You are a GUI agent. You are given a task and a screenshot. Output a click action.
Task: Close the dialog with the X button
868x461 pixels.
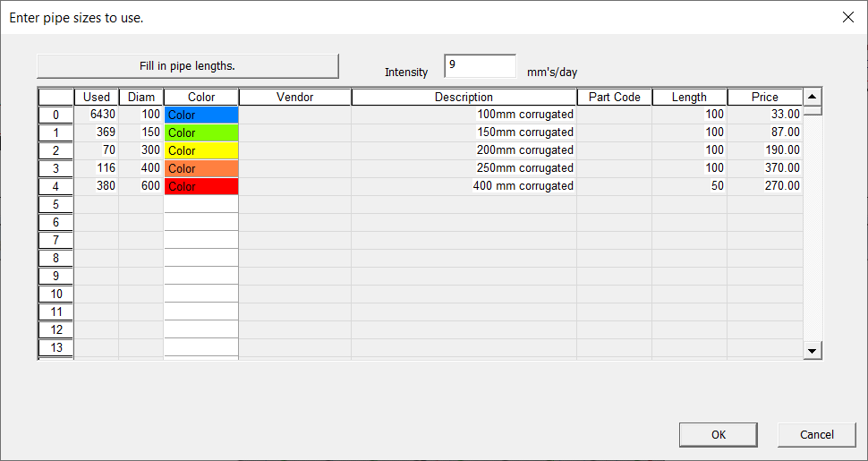pos(847,17)
